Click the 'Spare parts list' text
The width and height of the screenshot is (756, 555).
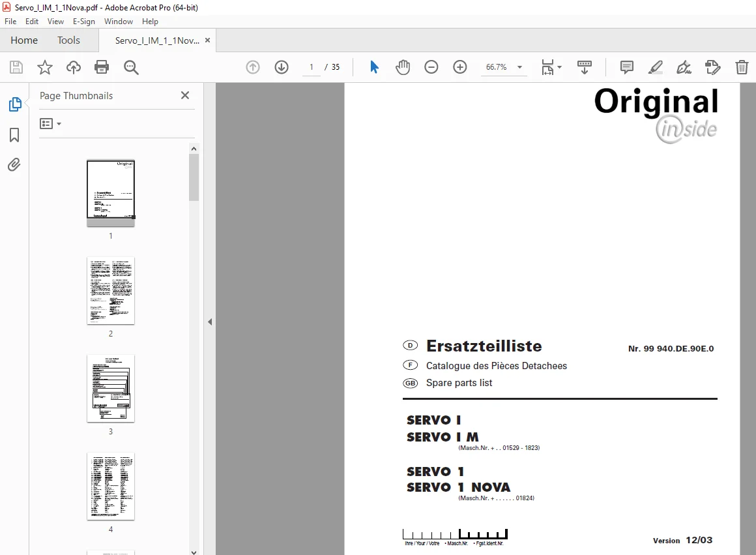(x=459, y=383)
